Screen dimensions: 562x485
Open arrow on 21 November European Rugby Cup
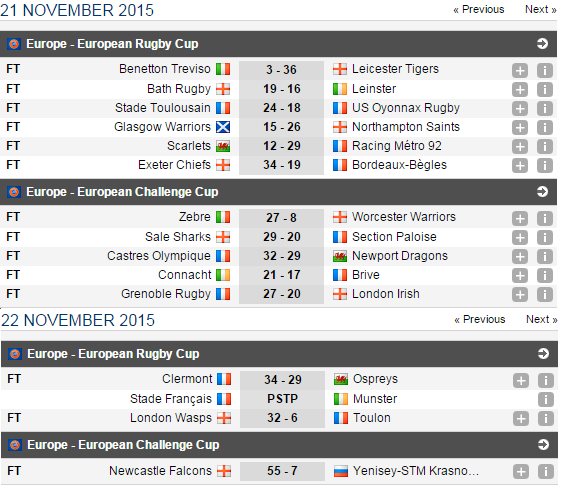coord(542,44)
